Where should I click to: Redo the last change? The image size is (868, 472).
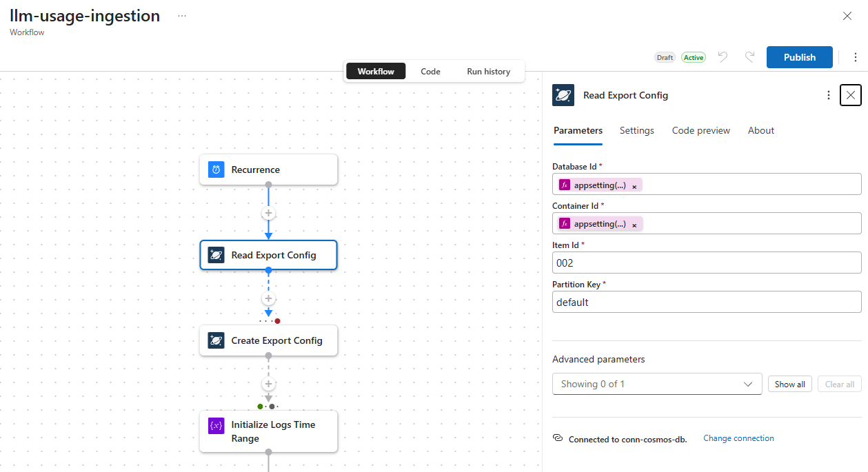click(x=749, y=57)
